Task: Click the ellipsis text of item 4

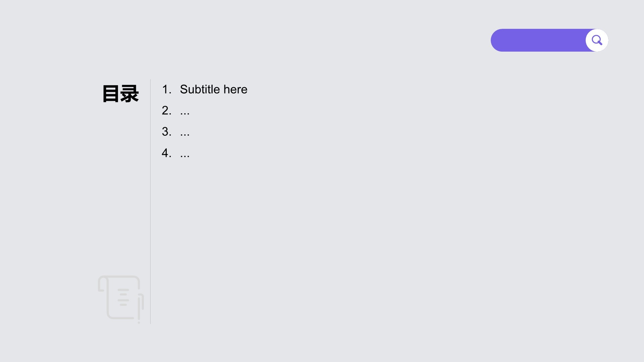Action: tap(185, 154)
